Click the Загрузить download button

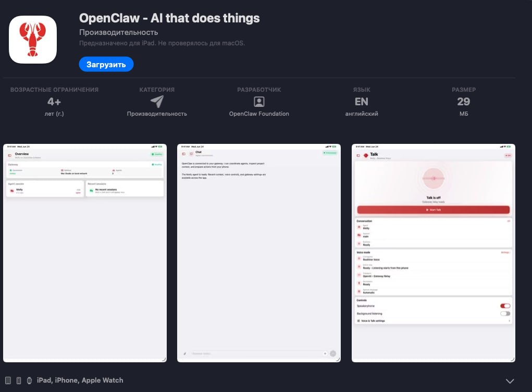(x=106, y=64)
